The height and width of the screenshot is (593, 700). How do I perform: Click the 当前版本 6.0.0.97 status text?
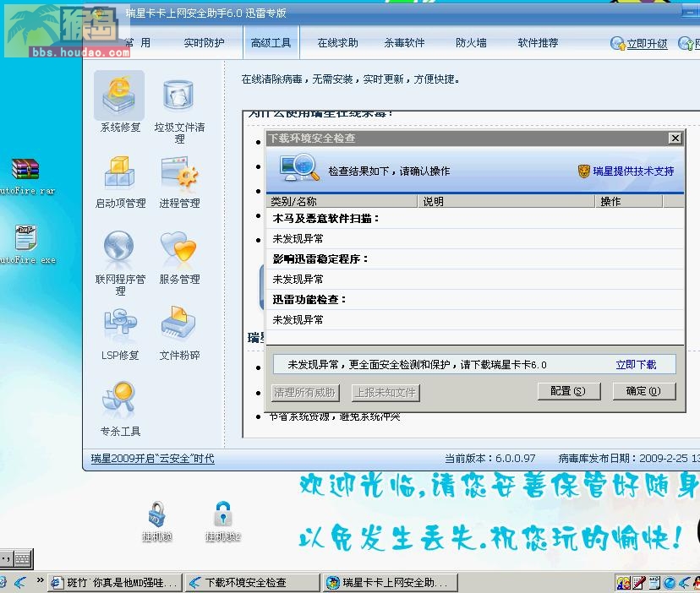(x=489, y=458)
